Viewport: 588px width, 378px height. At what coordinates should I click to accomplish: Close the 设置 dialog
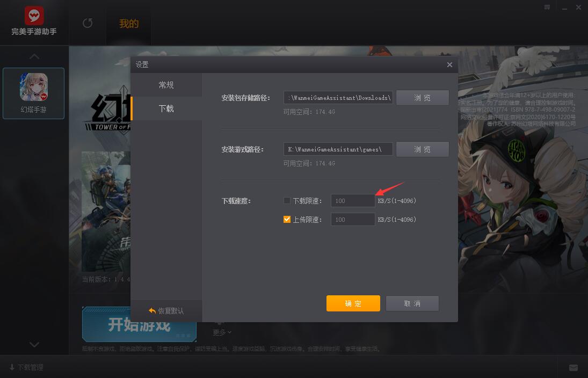point(449,65)
